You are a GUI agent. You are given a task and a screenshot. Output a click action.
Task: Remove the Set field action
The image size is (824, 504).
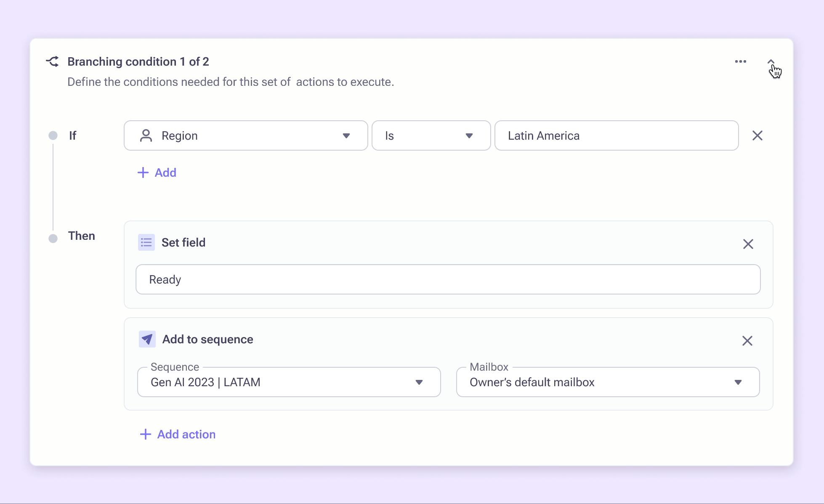[x=748, y=244]
